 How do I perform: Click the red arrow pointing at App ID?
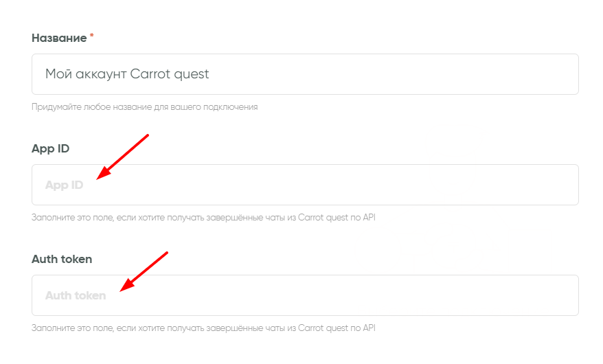(x=122, y=157)
